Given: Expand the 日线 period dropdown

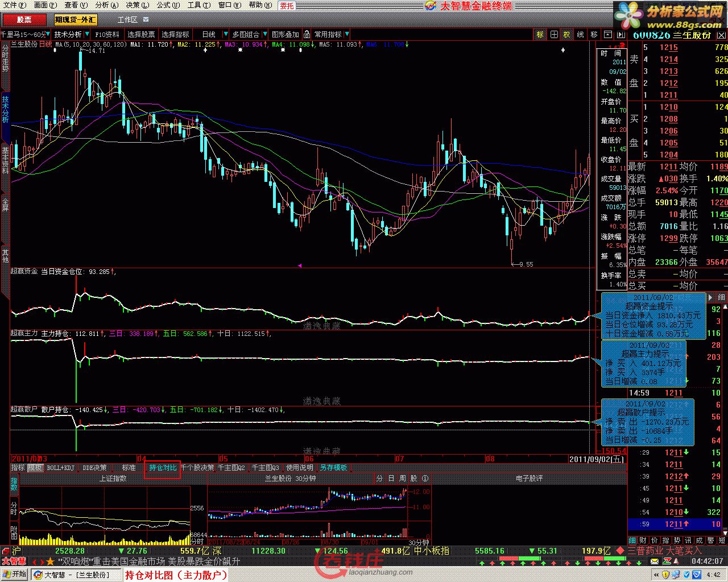Looking at the screenshot, I should point(226,35).
